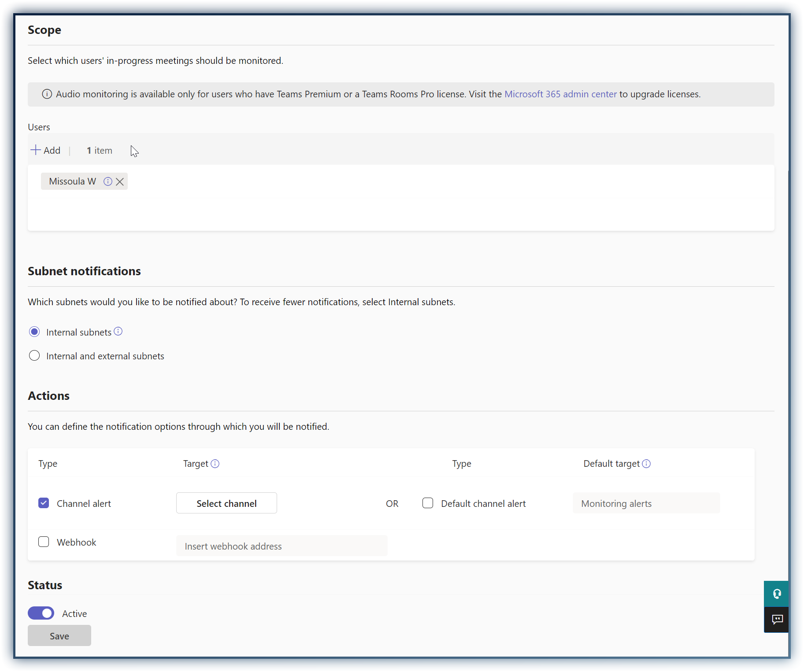Uncheck the Channel alert checkbox

[44, 503]
